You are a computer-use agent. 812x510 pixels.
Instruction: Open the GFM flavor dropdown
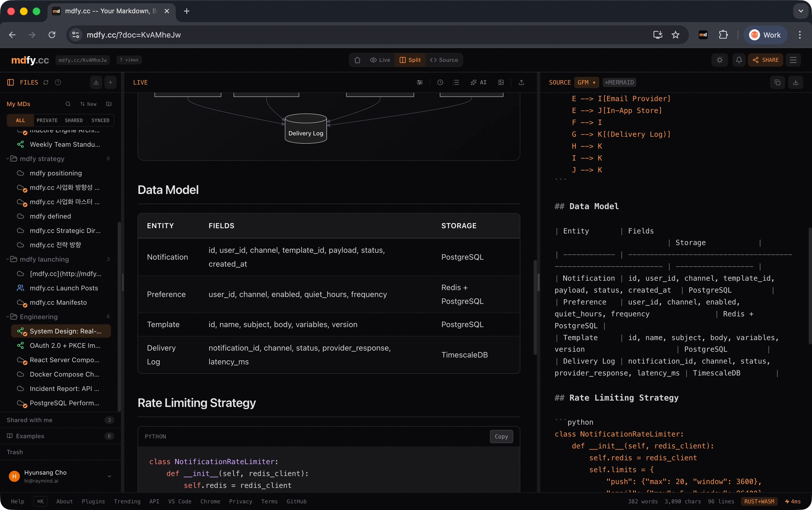pyautogui.click(x=586, y=82)
